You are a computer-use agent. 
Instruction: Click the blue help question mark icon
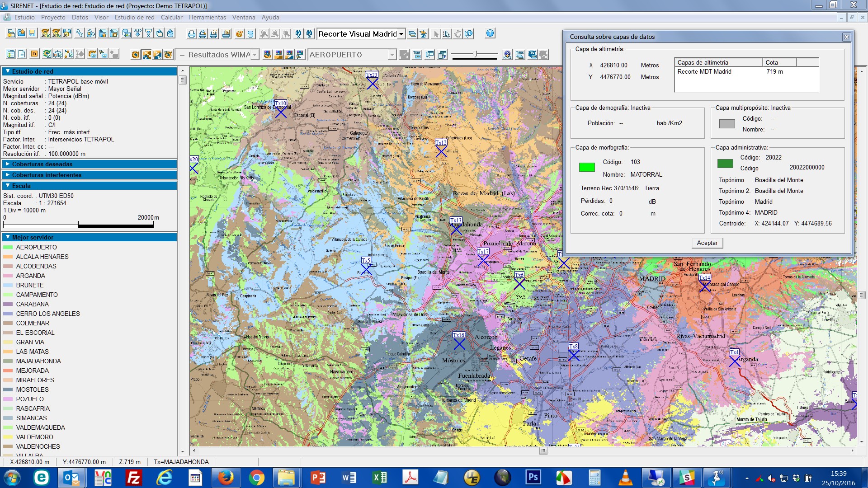490,33
